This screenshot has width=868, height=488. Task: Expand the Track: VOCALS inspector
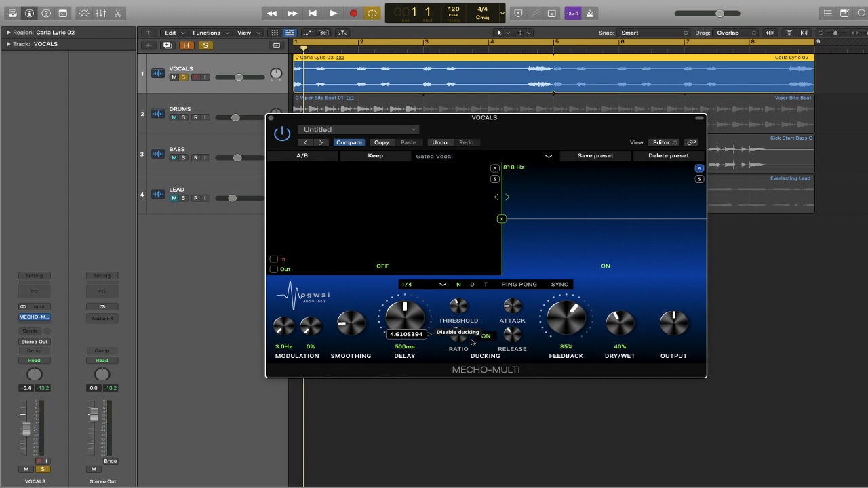click(8, 44)
